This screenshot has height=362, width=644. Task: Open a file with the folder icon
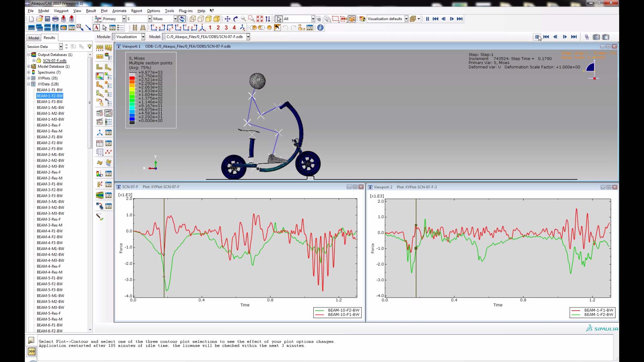tap(39, 19)
